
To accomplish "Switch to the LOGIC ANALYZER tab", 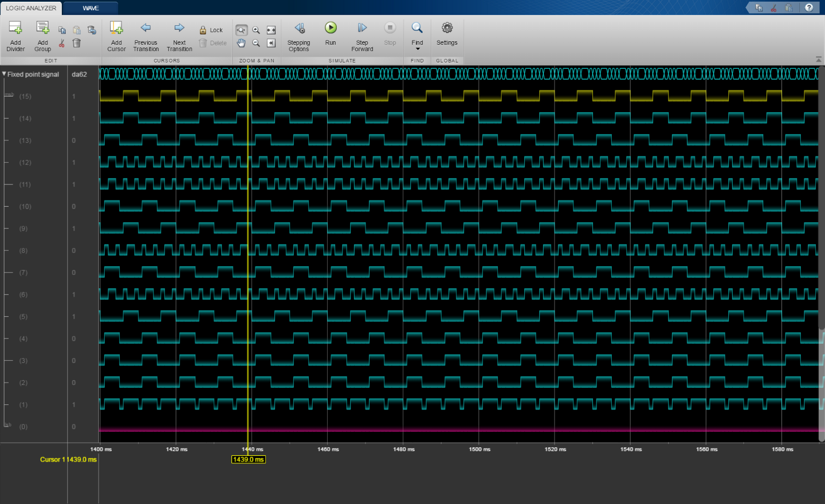I will click(x=31, y=8).
